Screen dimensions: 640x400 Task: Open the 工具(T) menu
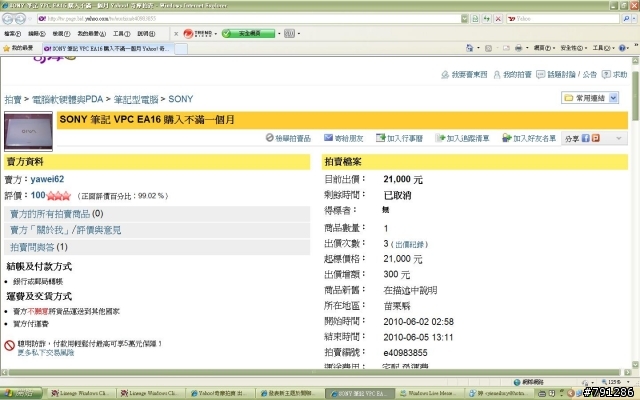(x=122, y=34)
